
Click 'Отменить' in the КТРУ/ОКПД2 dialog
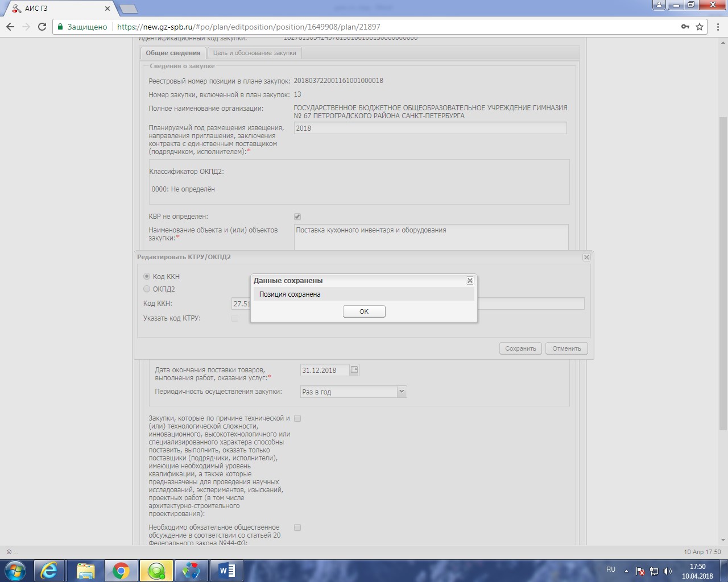click(x=566, y=348)
